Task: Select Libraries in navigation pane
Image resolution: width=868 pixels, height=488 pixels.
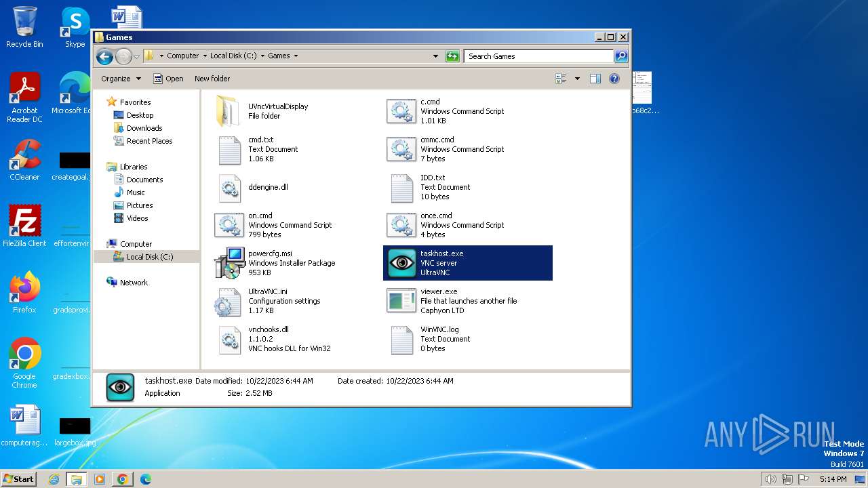Action: tap(134, 167)
